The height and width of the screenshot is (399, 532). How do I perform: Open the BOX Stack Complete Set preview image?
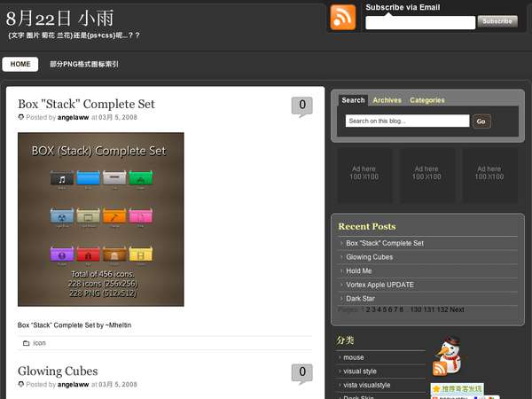(x=101, y=219)
